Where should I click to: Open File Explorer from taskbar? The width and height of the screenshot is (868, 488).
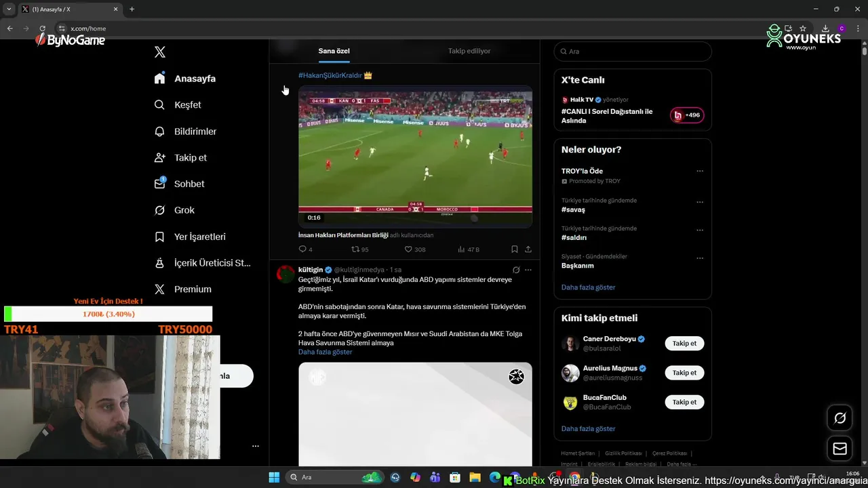(475, 477)
